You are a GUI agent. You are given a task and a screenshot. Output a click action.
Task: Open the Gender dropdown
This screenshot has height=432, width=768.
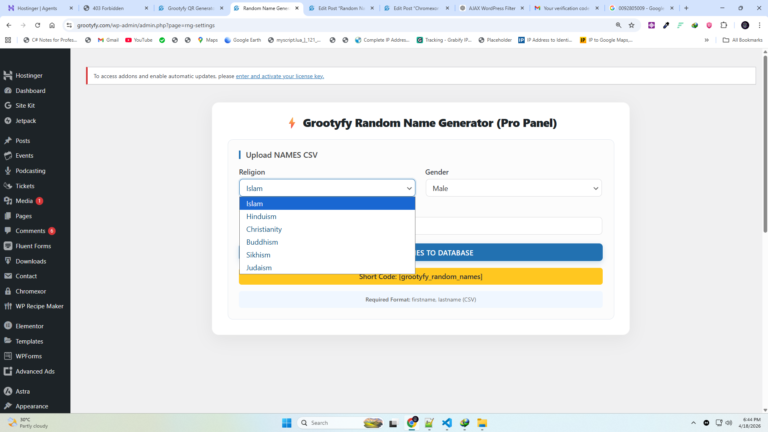click(513, 188)
